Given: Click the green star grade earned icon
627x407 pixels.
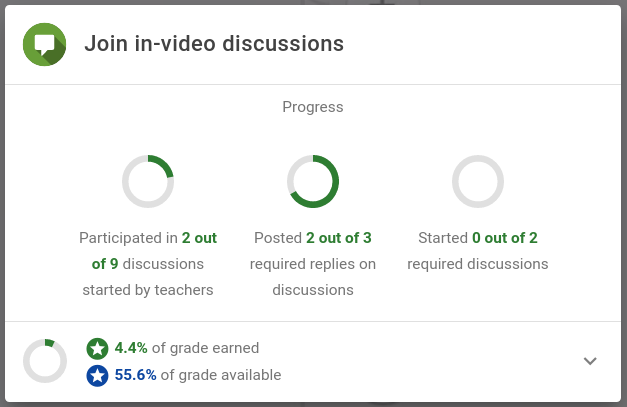Looking at the screenshot, I should pyautogui.click(x=97, y=349).
